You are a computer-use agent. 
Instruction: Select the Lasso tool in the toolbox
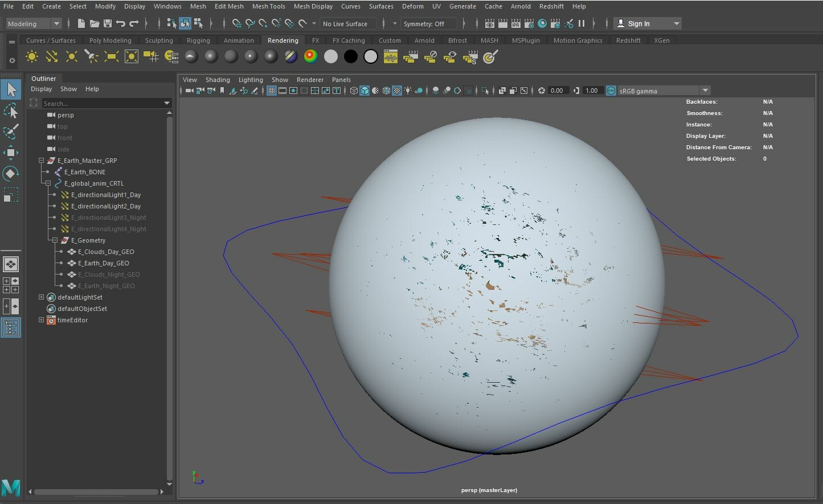click(11, 110)
